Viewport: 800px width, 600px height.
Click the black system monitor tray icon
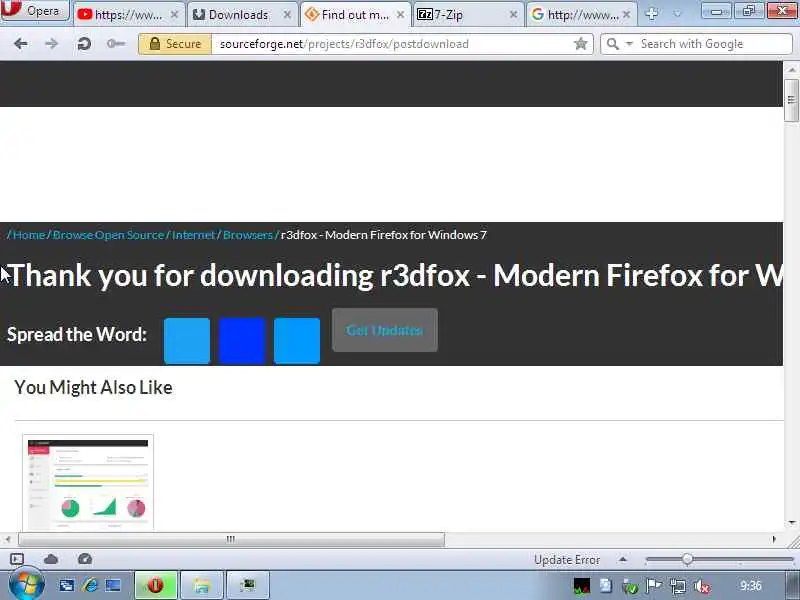[582, 586]
